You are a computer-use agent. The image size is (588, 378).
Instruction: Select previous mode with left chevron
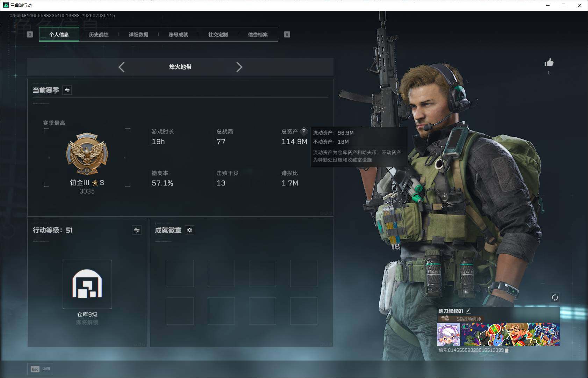(x=121, y=67)
